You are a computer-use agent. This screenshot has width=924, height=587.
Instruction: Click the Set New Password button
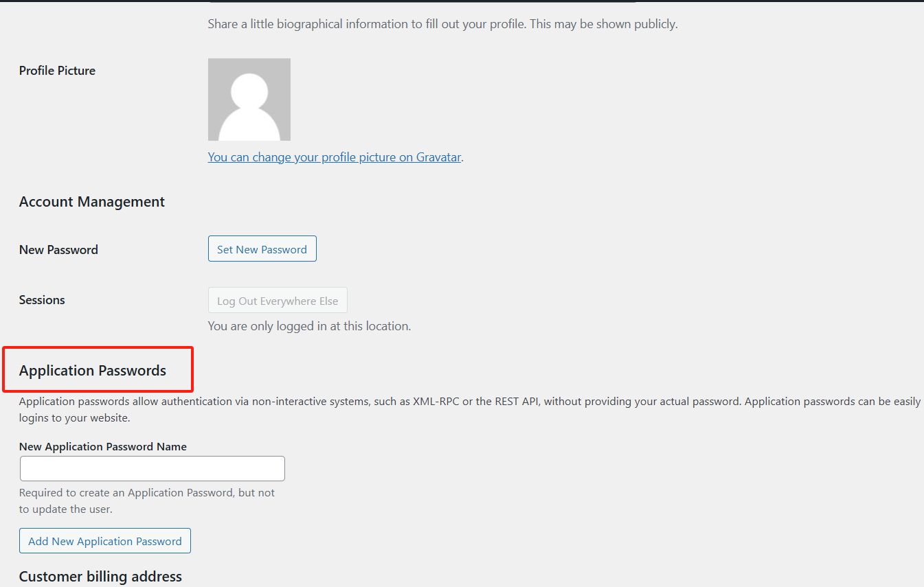[262, 249]
